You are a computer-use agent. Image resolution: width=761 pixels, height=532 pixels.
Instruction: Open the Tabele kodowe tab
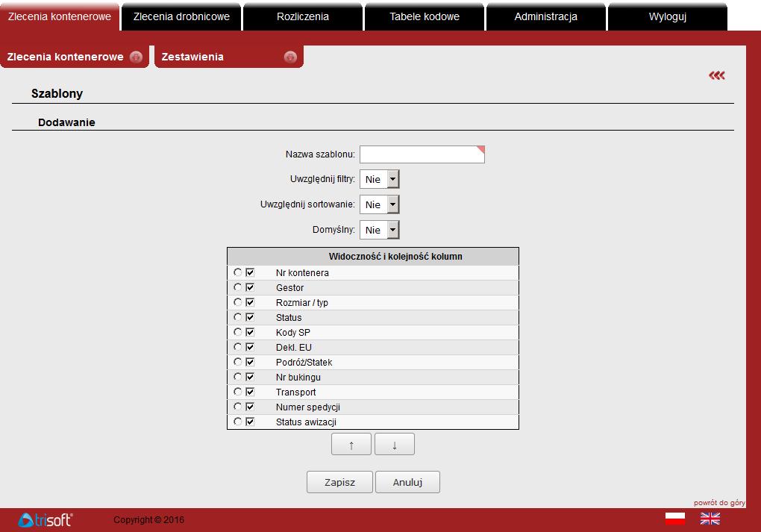tap(425, 16)
